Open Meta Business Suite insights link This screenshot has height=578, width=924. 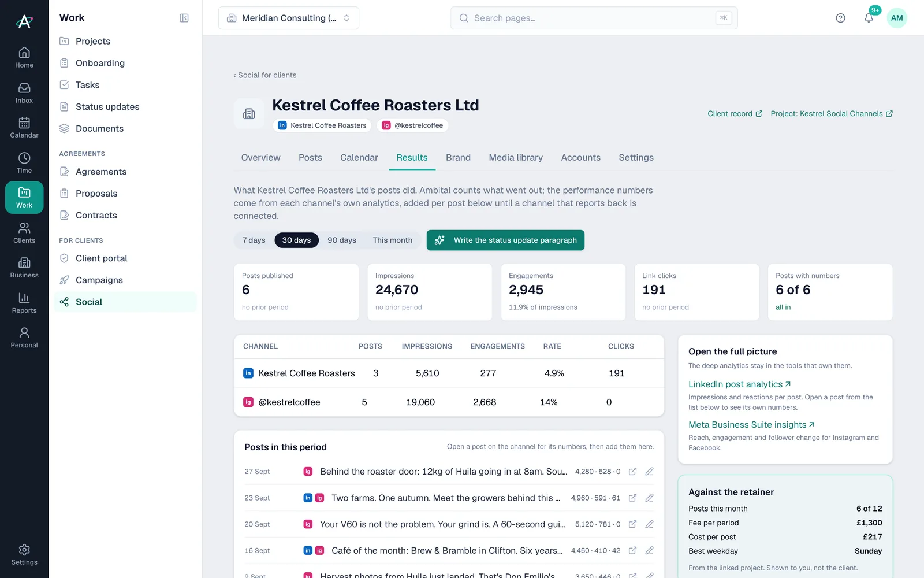751,425
